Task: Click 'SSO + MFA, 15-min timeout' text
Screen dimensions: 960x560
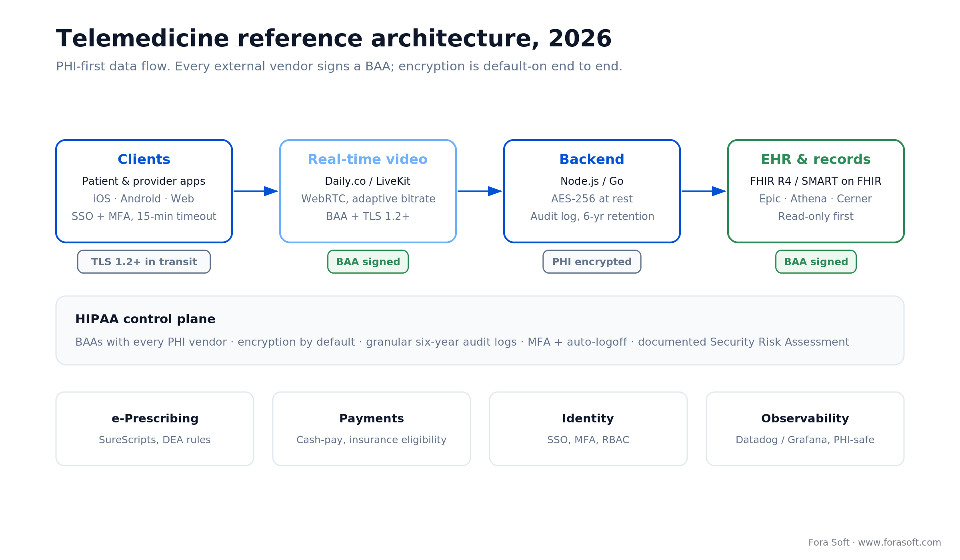Action: point(144,216)
